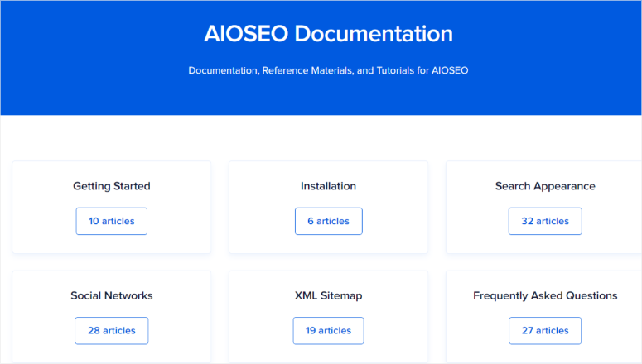This screenshot has height=364, width=642.
Task: Open the 10 articles button under Getting Started
Action: click(x=111, y=221)
